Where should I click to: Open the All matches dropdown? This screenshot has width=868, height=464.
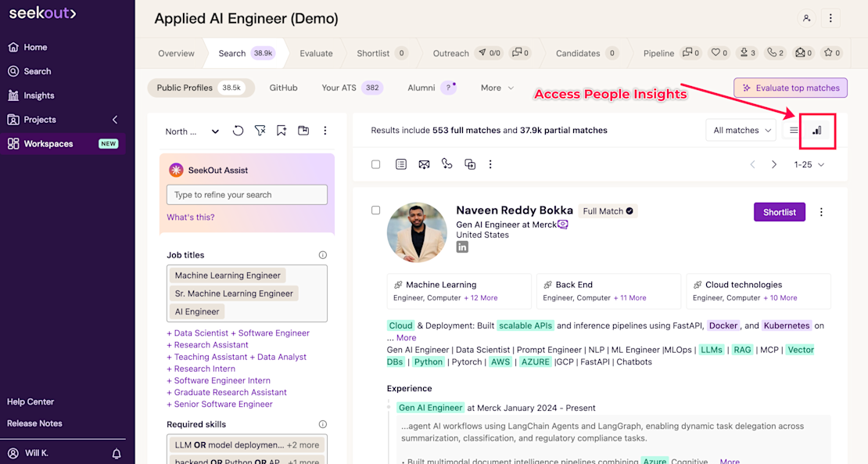[741, 130]
